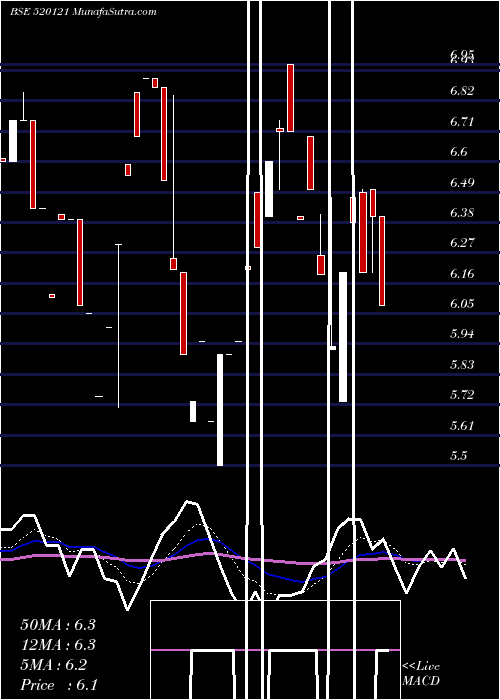Click the 5.83 price axis label
This screenshot has width=500, height=700.
click(x=462, y=364)
